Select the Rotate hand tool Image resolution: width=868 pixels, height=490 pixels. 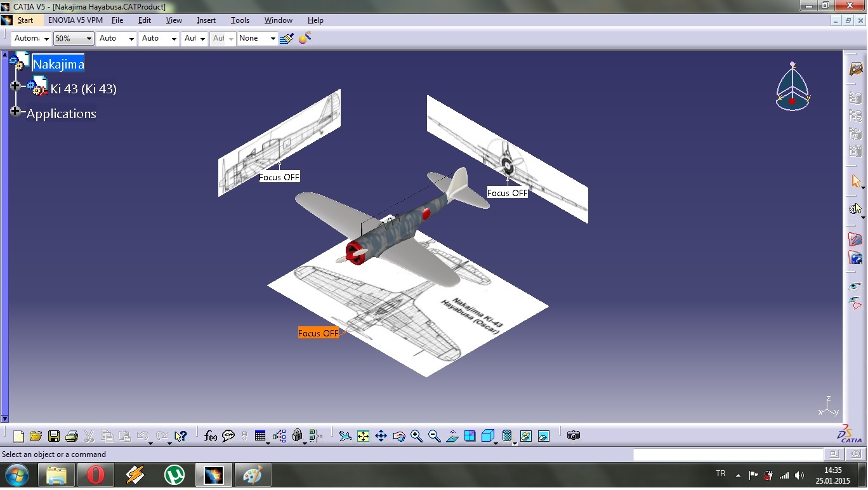(x=398, y=436)
